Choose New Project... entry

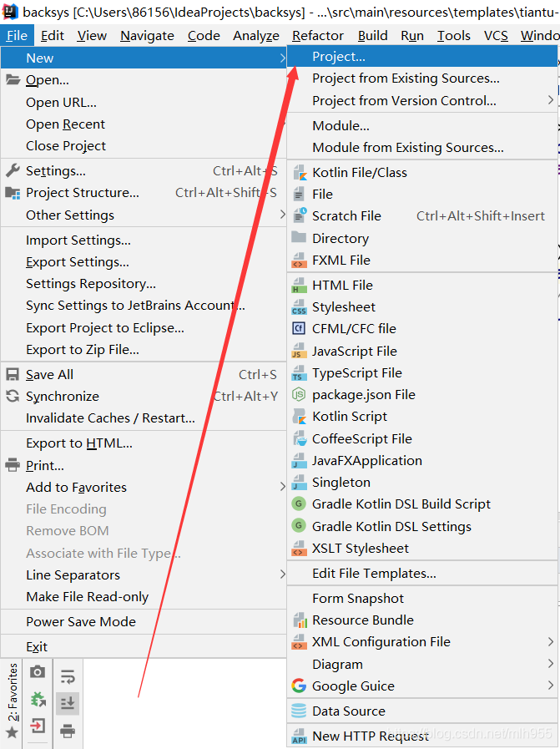coord(422,57)
